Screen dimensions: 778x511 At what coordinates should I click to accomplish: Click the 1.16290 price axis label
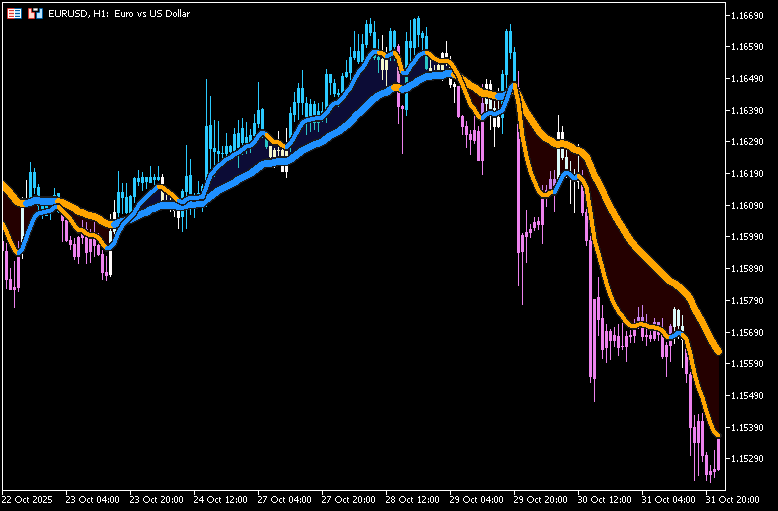[749, 142]
